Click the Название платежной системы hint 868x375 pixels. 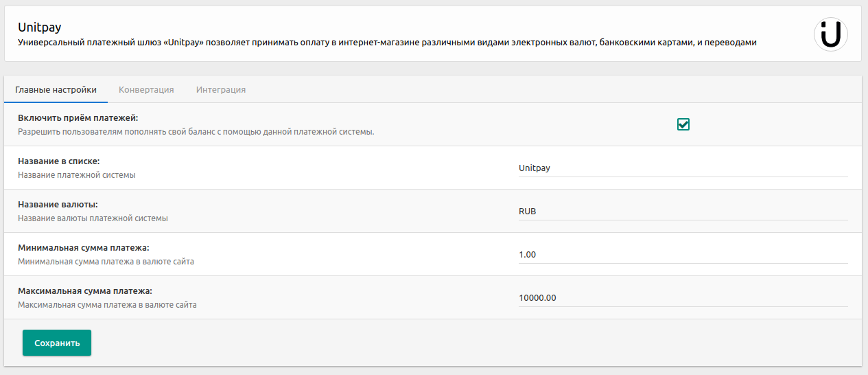tap(76, 175)
